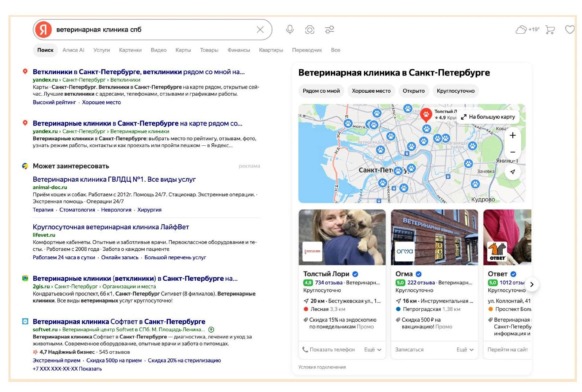Open result 'Ветклиники в Санкт-Петербурге, ветклиники рядом'
This screenshot has width=582, height=392.
139,72
